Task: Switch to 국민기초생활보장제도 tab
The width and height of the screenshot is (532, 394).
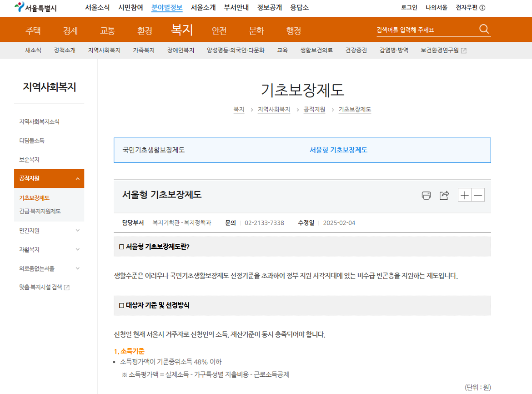Action: [x=154, y=150]
